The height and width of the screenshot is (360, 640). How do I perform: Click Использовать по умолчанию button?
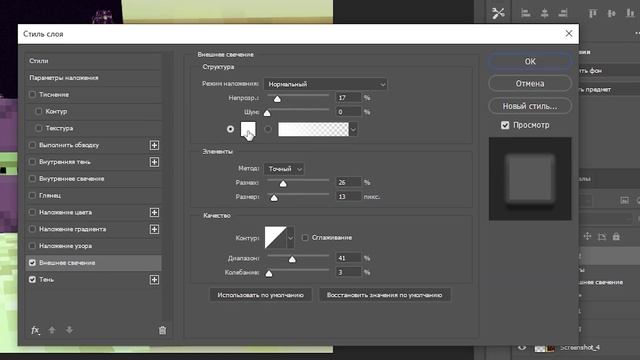point(260,295)
